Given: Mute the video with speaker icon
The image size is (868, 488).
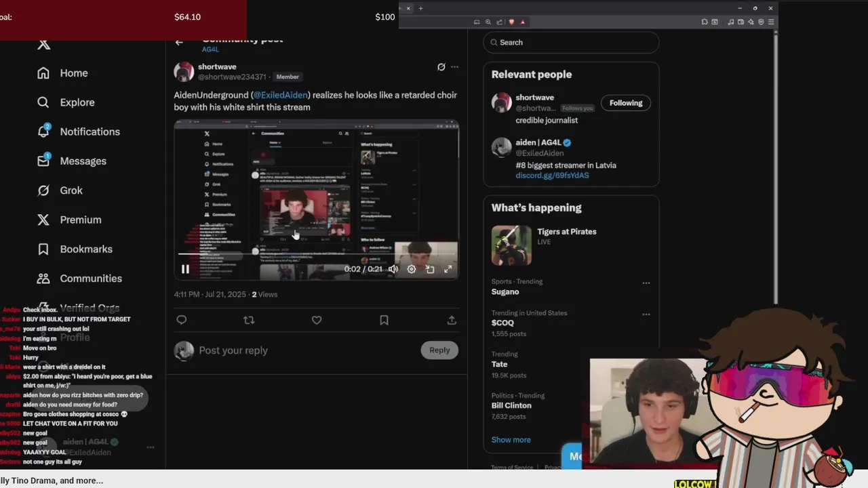Looking at the screenshot, I should tap(393, 269).
